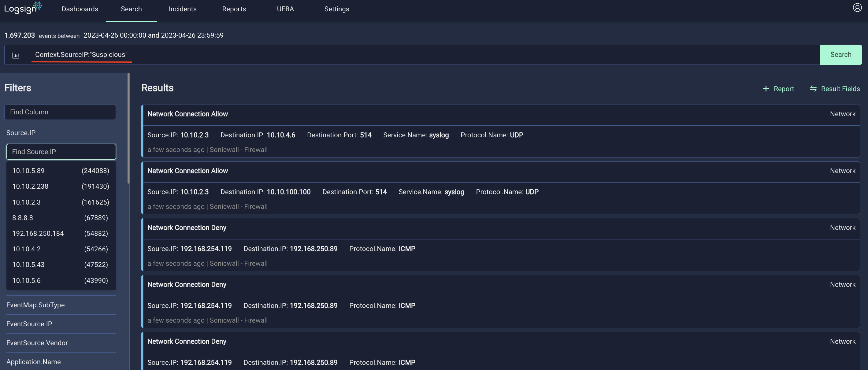The height and width of the screenshot is (370, 868).
Task: Click the green Search button
Action: (841, 55)
